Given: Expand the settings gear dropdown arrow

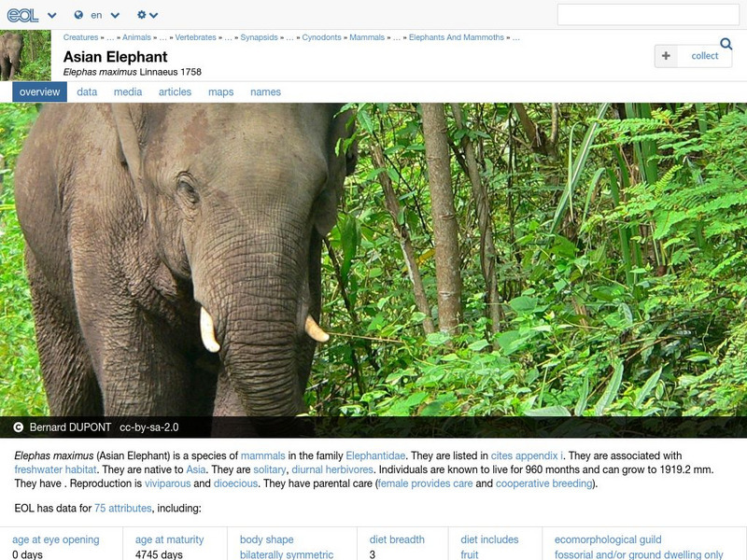Looking at the screenshot, I should [153, 15].
